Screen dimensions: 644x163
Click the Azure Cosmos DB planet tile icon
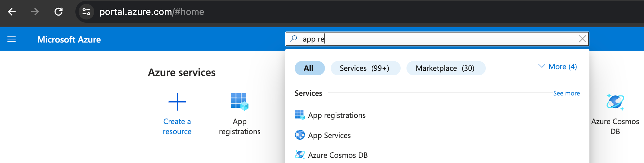tap(615, 102)
